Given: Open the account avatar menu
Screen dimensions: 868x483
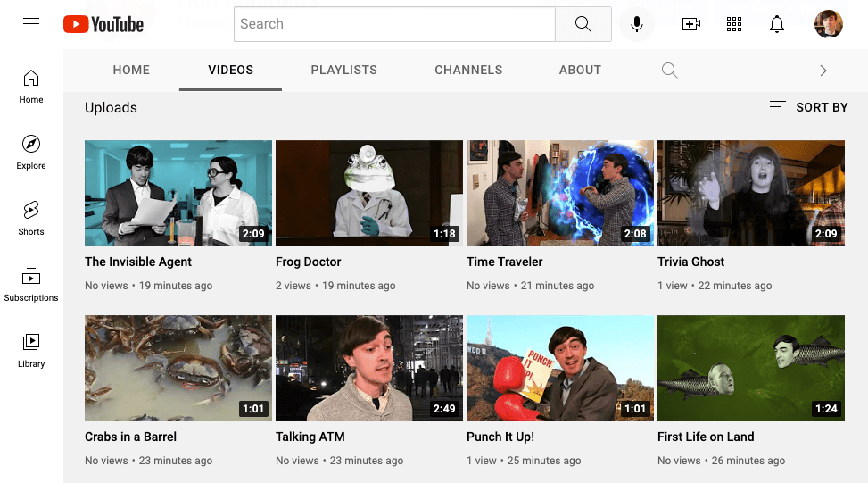Looking at the screenshot, I should click(x=828, y=24).
